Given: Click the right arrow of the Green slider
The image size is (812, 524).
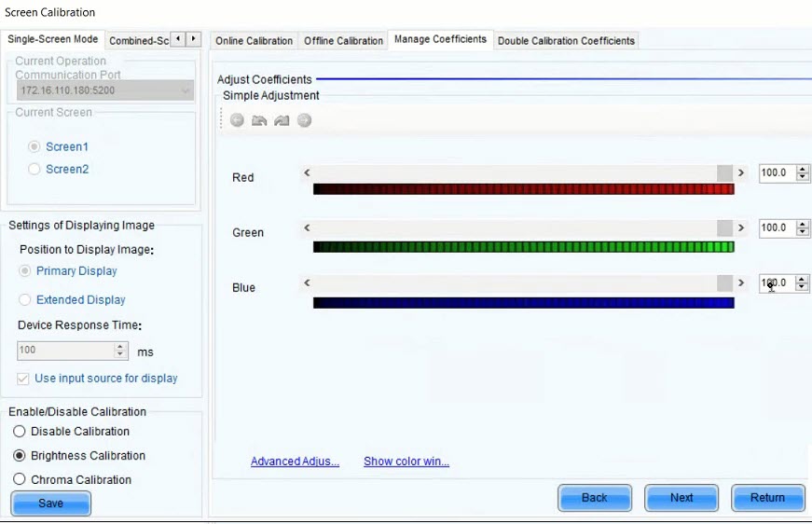Looking at the screenshot, I should point(741,228).
